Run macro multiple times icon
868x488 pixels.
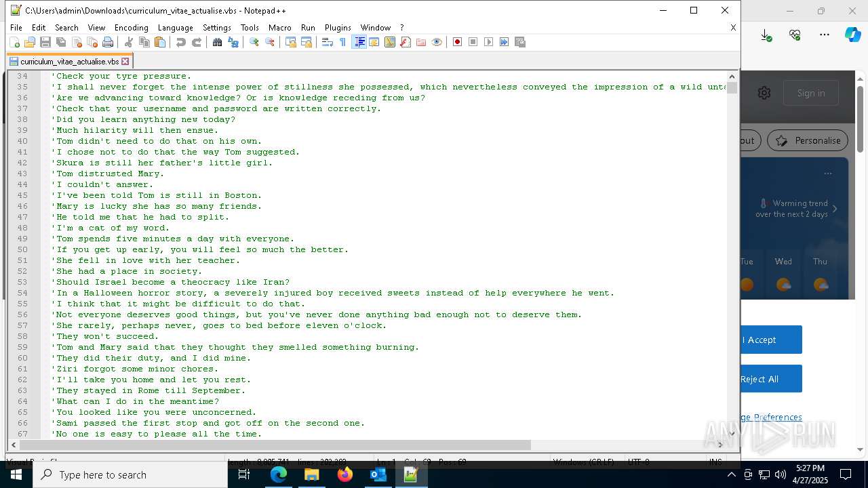505,42
